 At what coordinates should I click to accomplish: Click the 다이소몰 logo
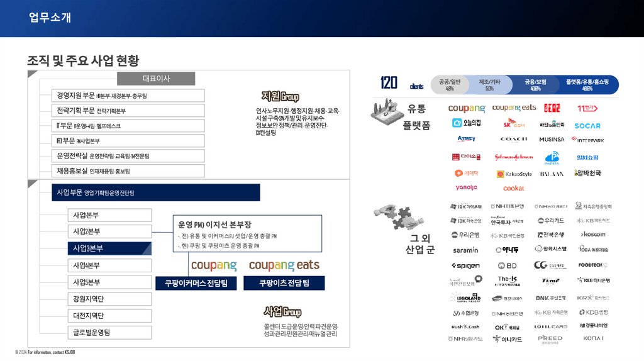tap(466, 157)
